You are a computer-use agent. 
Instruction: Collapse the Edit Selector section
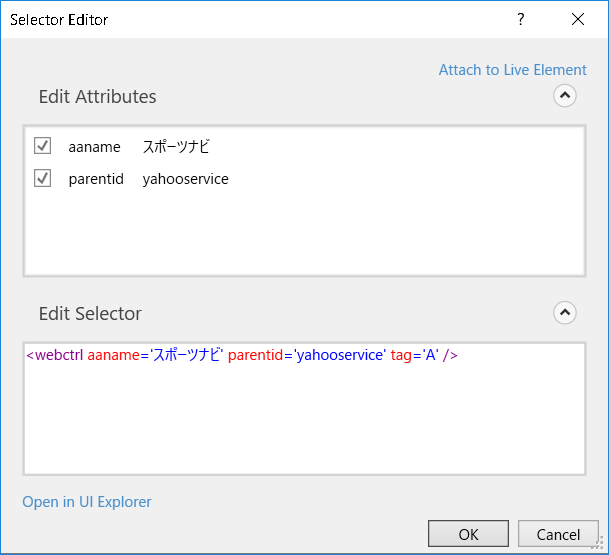coord(565,312)
